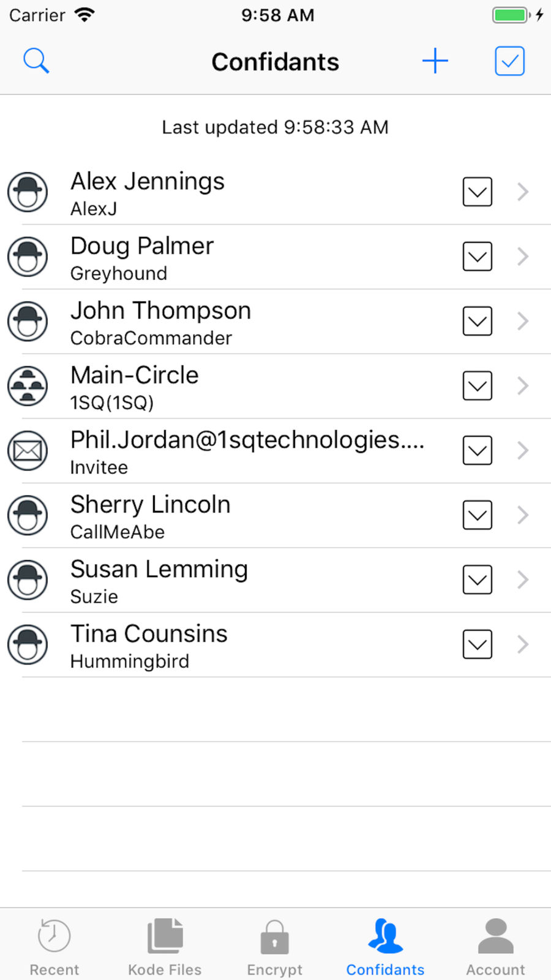Click Alex Jennings avatar icon
This screenshot has width=551, height=980.
click(x=28, y=192)
